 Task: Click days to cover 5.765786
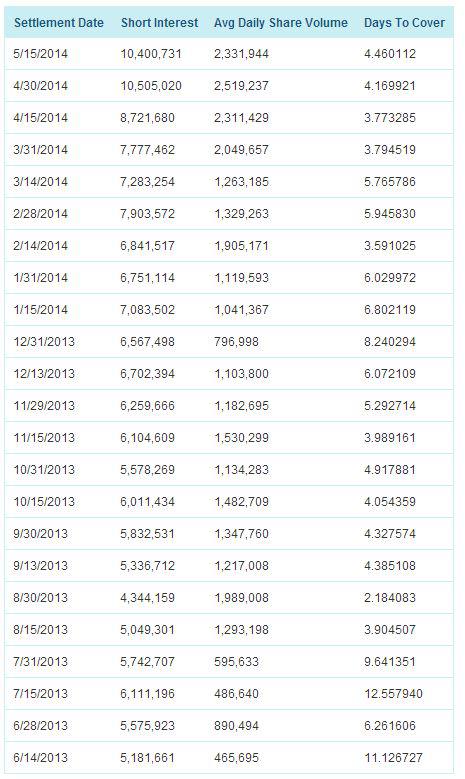click(x=390, y=182)
